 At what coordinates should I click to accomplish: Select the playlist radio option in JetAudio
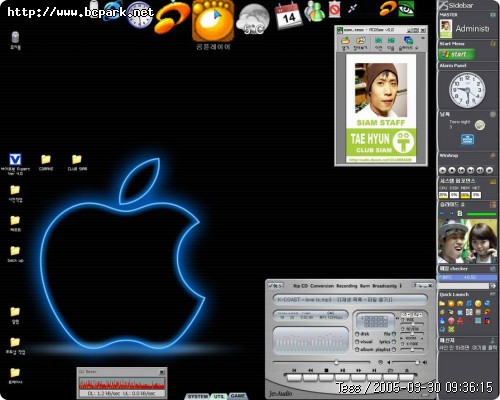(394, 349)
